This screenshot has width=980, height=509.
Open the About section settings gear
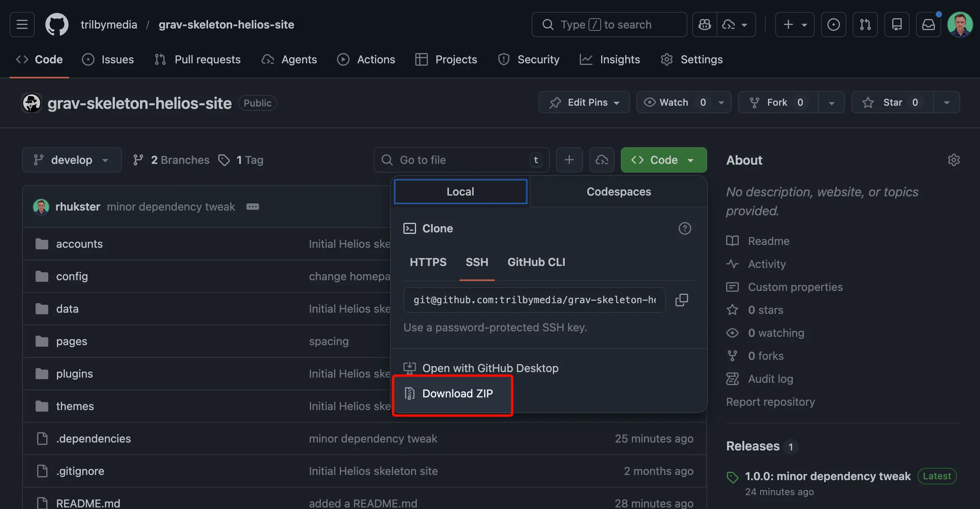954,160
